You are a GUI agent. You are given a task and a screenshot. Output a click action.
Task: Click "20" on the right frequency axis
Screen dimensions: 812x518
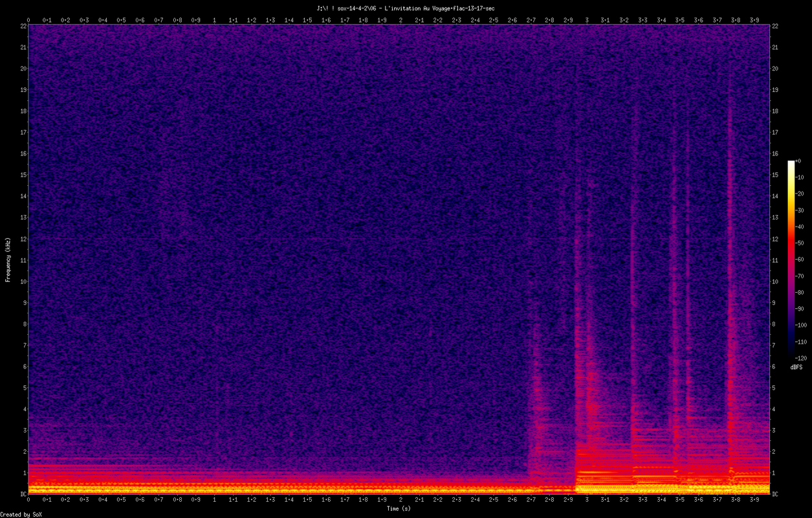(775, 69)
